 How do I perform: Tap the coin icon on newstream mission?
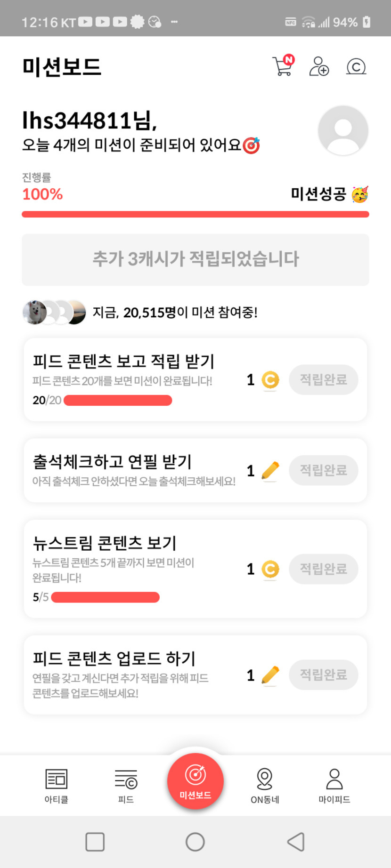pyautogui.click(x=270, y=569)
